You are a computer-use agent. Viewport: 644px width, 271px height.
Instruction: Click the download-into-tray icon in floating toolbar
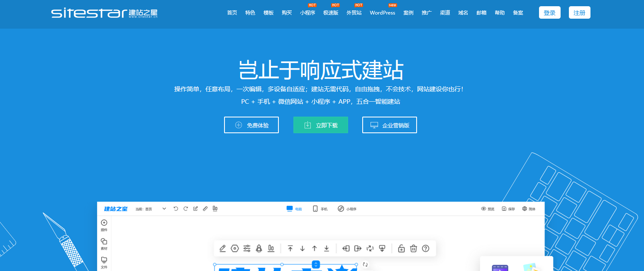pyautogui.click(x=382, y=249)
